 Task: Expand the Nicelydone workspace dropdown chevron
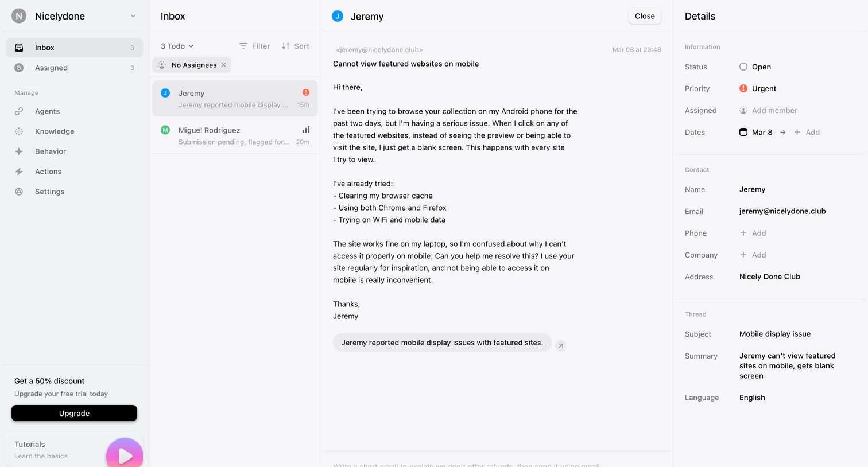[133, 16]
